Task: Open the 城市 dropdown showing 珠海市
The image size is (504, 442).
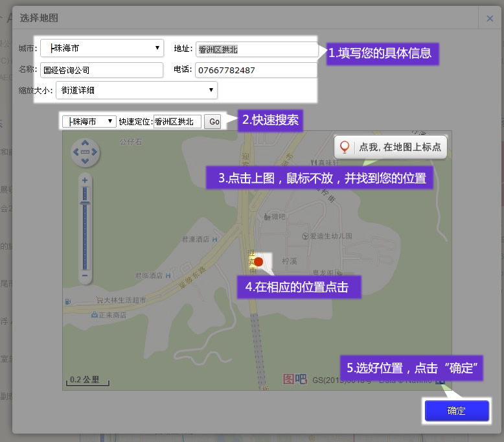Action: pyautogui.click(x=102, y=48)
